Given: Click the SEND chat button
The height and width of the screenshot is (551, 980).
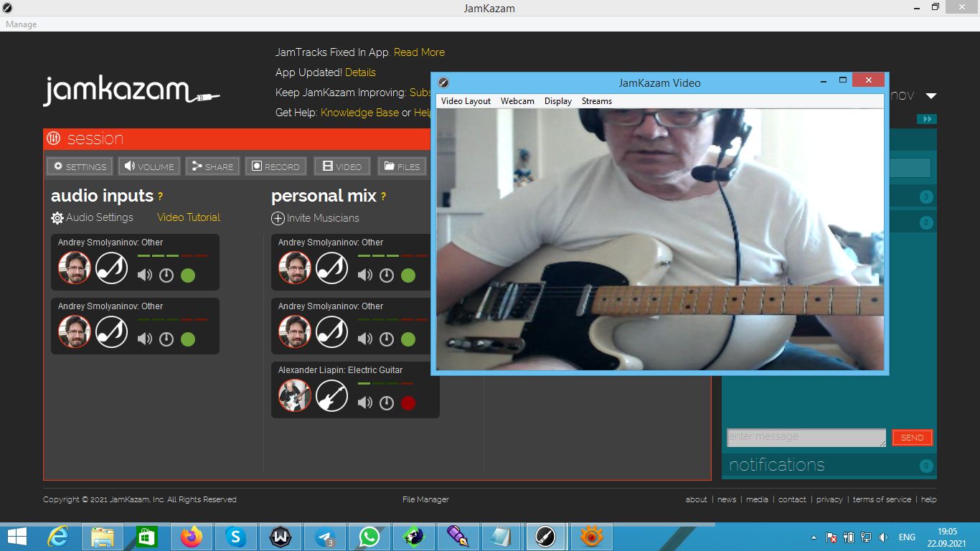Looking at the screenshot, I should (912, 438).
